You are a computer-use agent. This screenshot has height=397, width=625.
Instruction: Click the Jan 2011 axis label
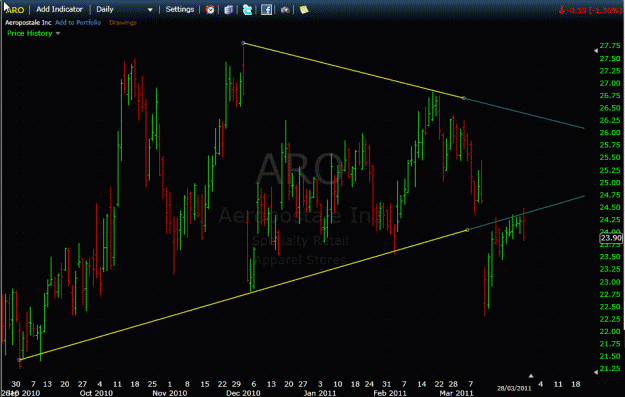click(320, 393)
